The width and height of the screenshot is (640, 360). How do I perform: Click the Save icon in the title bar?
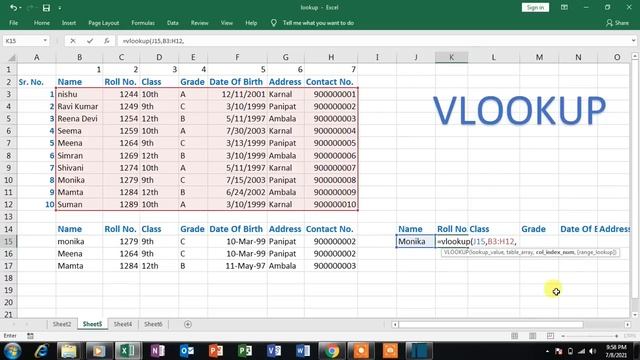click(x=46, y=7)
